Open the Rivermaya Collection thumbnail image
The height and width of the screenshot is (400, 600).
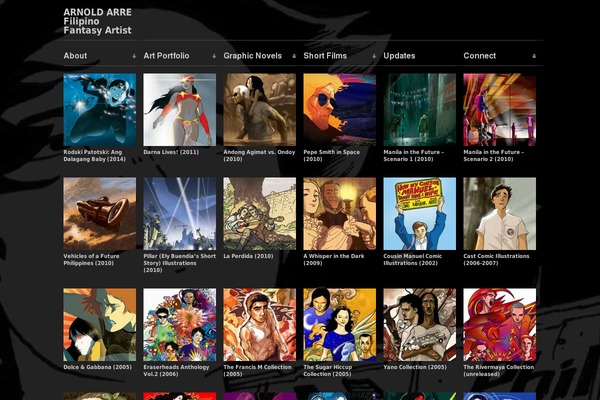(499, 325)
